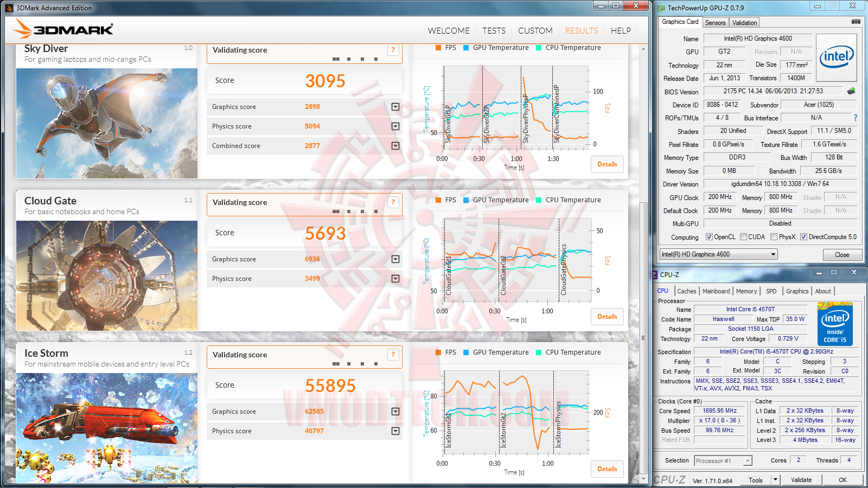This screenshot has width=868, height=488.
Task: Toggle the PhysX checkbox in GPU-Z
Action: [774, 237]
